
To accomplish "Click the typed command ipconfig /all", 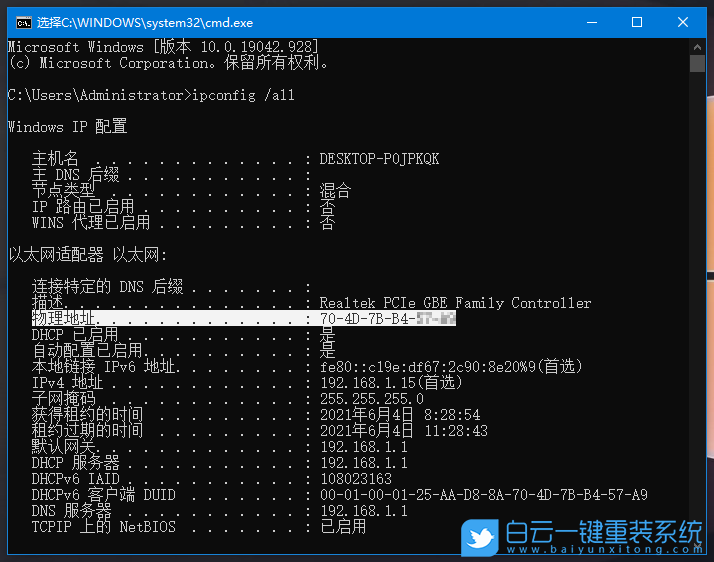I will click(244, 95).
